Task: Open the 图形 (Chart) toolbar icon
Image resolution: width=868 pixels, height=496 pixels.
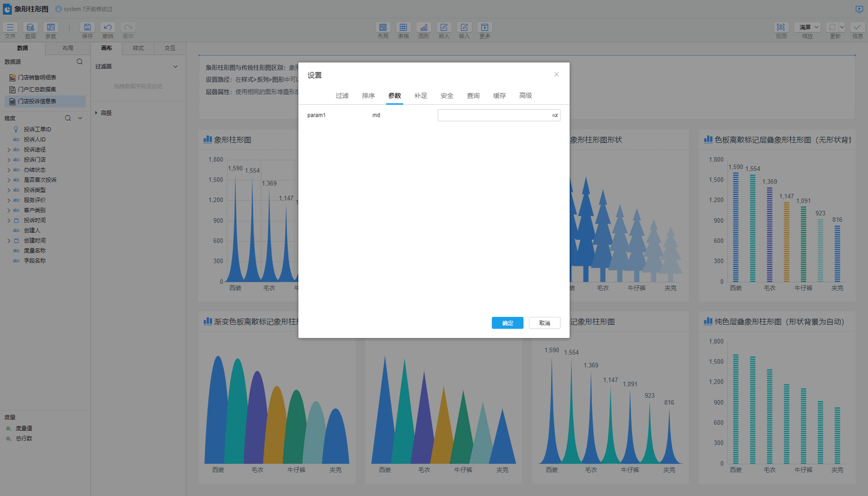Action: (423, 27)
